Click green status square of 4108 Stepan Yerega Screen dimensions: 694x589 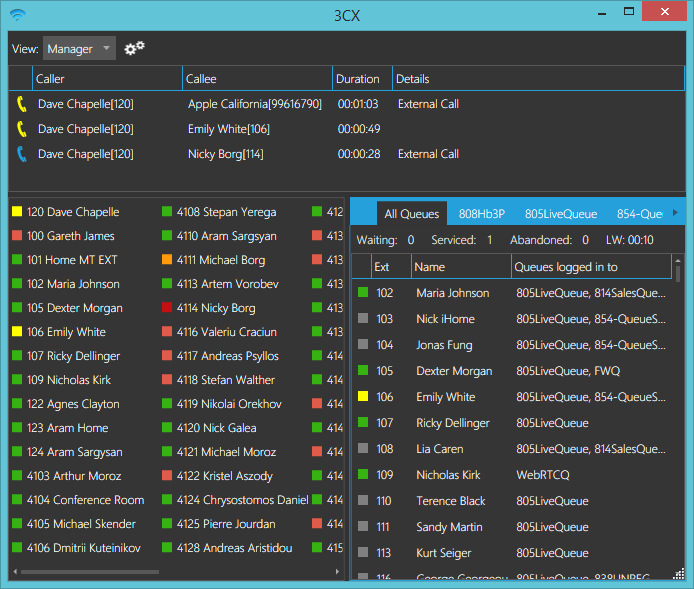167,211
